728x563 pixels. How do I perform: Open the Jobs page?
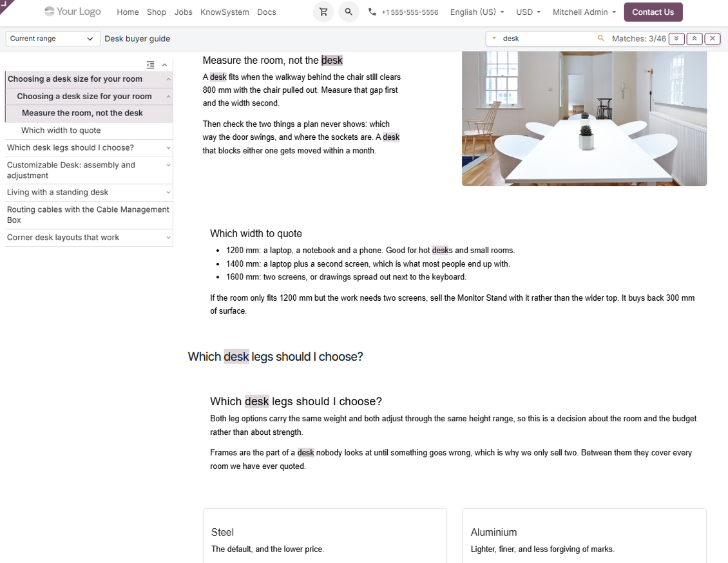tap(184, 12)
